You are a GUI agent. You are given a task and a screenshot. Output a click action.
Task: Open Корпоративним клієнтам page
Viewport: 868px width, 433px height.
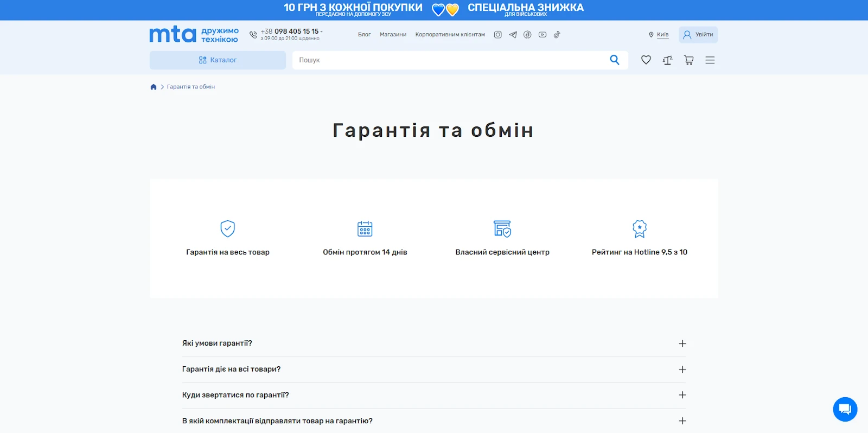pos(450,35)
